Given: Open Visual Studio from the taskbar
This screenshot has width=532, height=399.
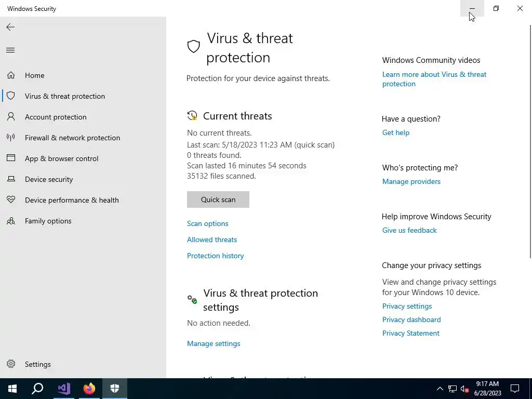Looking at the screenshot, I should pyautogui.click(x=63, y=389).
